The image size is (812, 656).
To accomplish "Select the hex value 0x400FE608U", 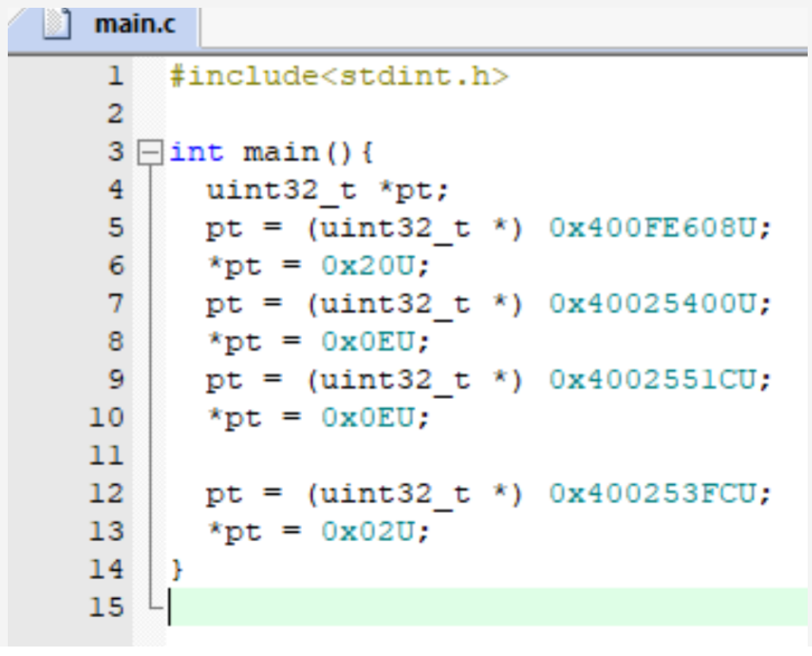I will [x=656, y=228].
